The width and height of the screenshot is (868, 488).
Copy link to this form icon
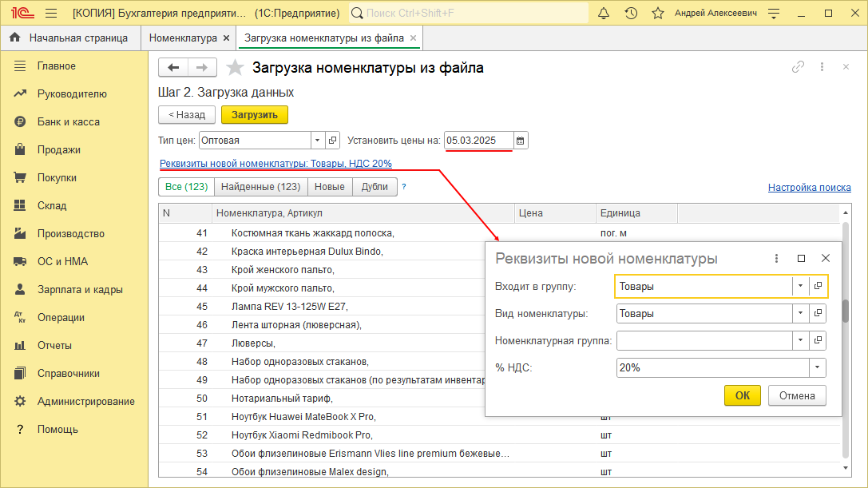coord(797,68)
